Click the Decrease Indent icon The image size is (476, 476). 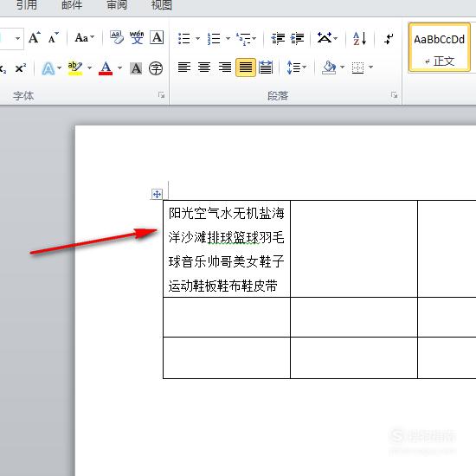click(278, 39)
